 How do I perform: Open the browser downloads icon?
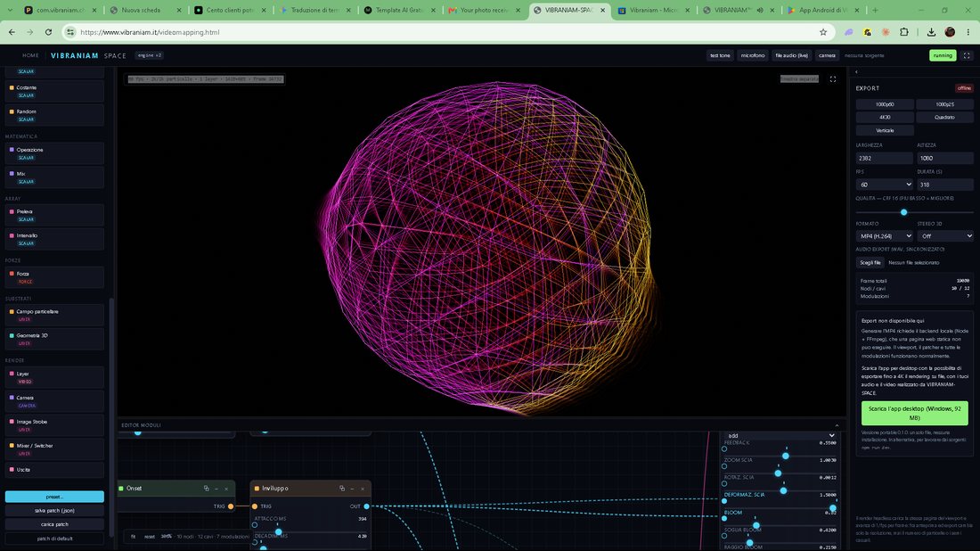click(x=931, y=32)
